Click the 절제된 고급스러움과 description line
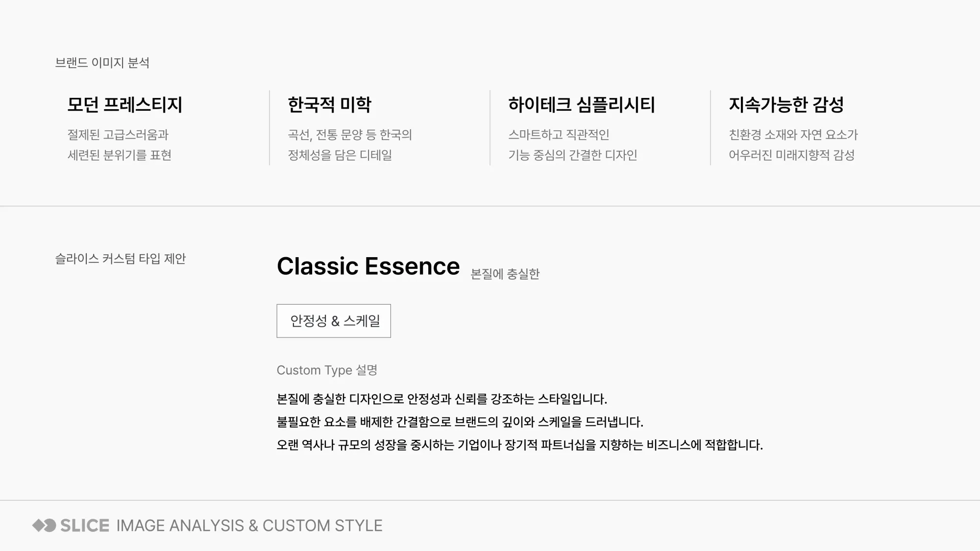Image resolution: width=980 pixels, height=551 pixels. pyautogui.click(x=118, y=135)
